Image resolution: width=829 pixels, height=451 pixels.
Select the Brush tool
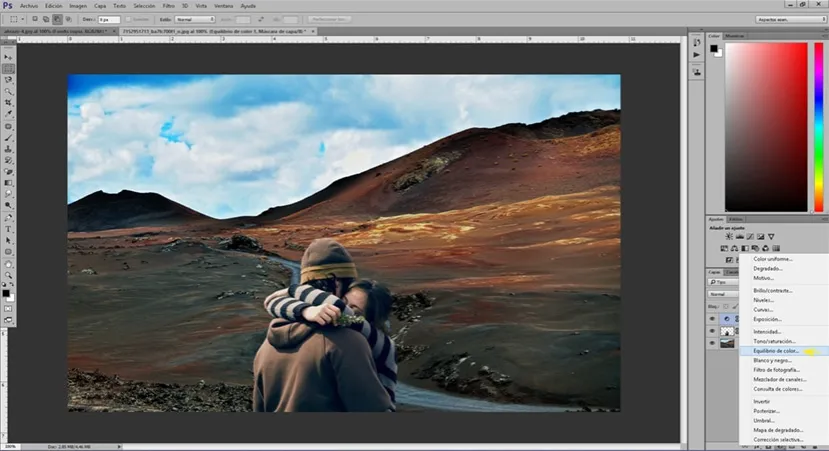tap(9, 137)
